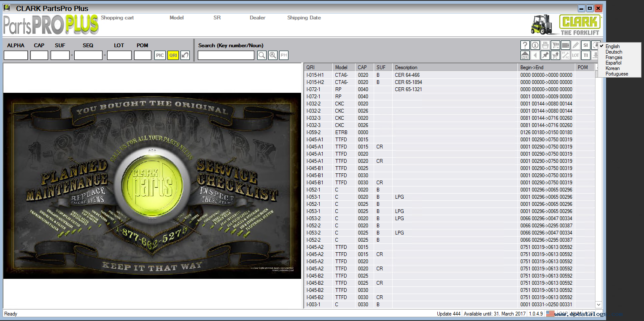Click cart with upload arrow icon

(x=555, y=55)
